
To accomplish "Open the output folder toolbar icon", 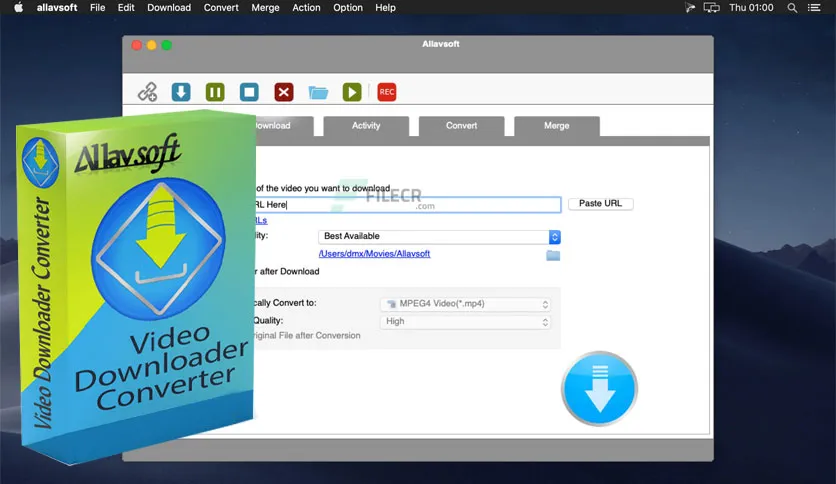I will 318,93.
